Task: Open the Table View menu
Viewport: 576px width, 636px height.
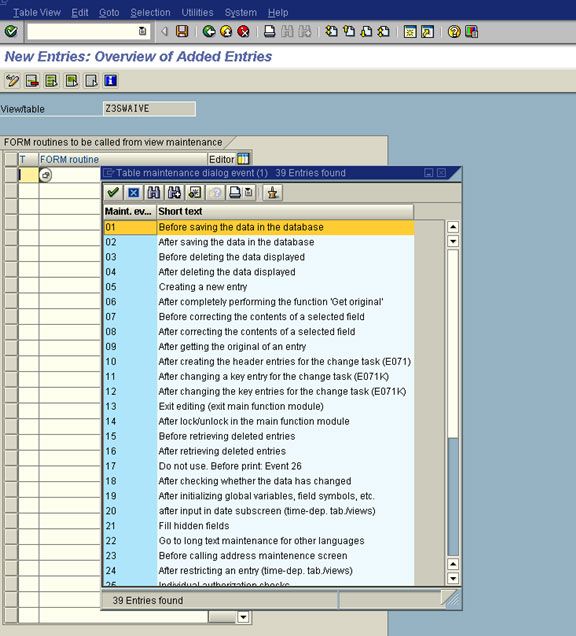Action: pyautogui.click(x=37, y=13)
